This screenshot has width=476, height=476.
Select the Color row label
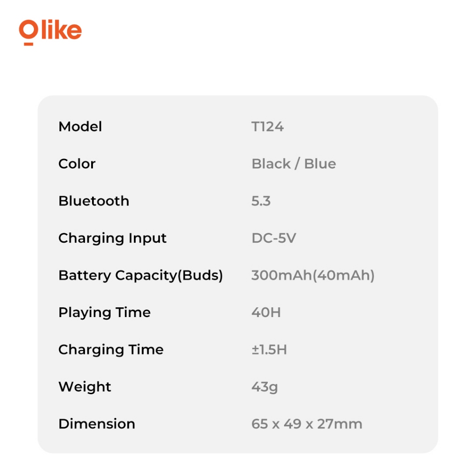[77, 164]
